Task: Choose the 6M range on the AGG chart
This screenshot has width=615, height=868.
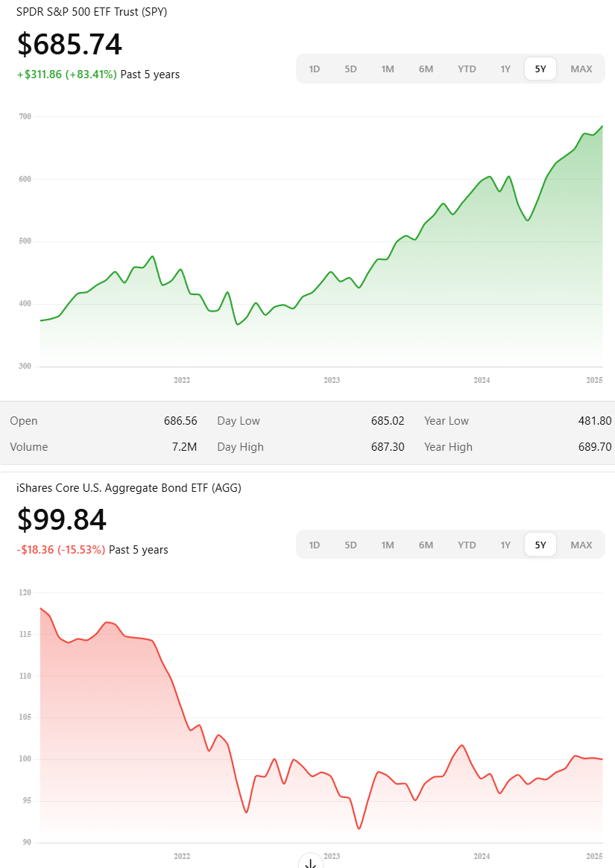Action: tap(426, 545)
